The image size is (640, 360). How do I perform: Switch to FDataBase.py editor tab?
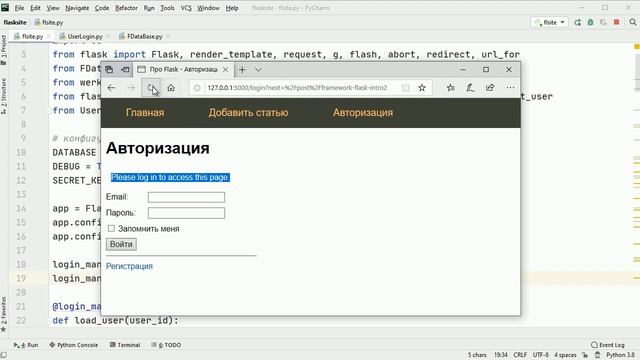[144, 36]
